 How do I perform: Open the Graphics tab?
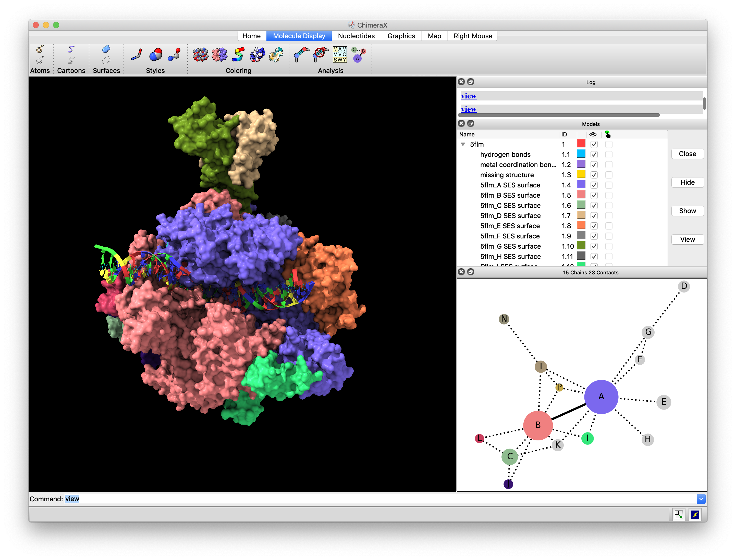point(401,36)
